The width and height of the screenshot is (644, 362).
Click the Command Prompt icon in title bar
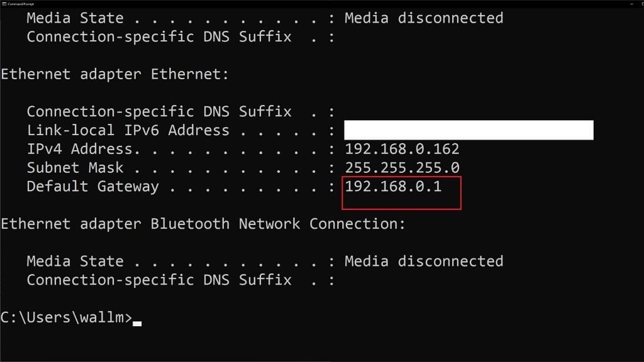tap(3, 3)
